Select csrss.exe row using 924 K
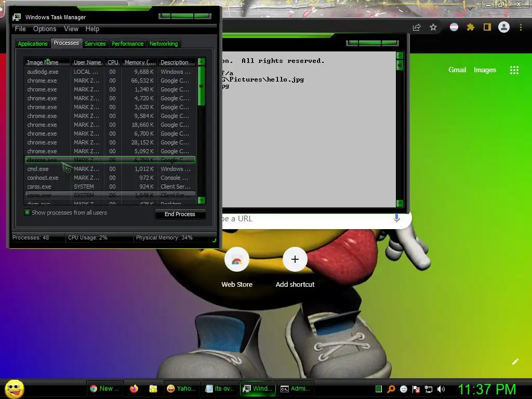 [x=110, y=187]
